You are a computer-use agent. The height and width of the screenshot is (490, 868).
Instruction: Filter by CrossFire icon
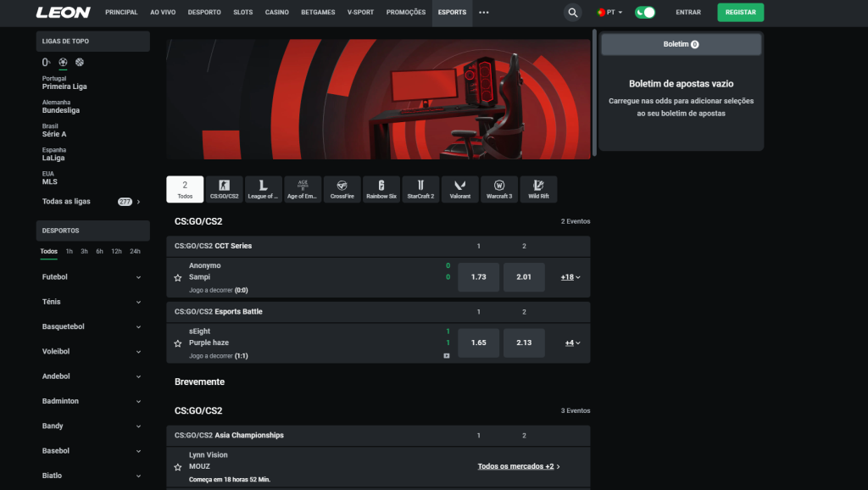(x=342, y=189)
